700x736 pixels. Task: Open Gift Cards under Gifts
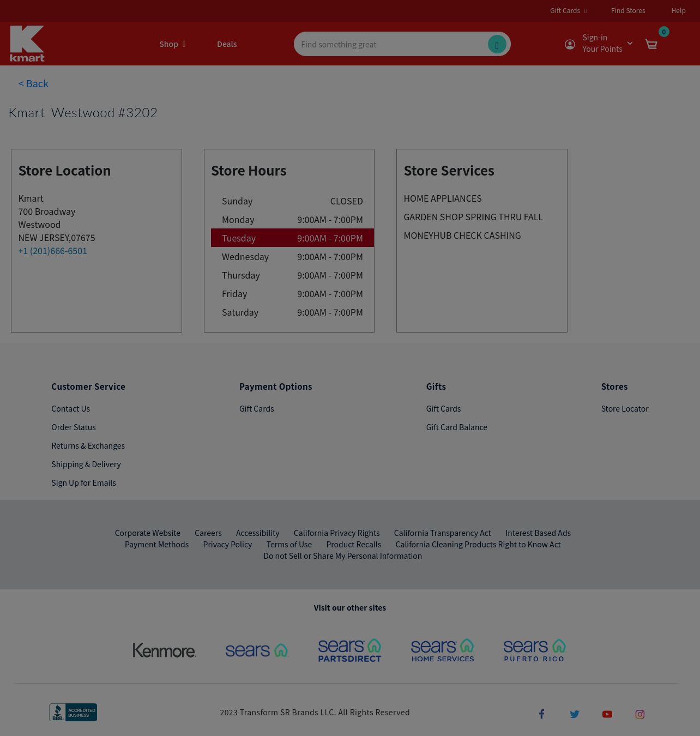pos(443,408)
